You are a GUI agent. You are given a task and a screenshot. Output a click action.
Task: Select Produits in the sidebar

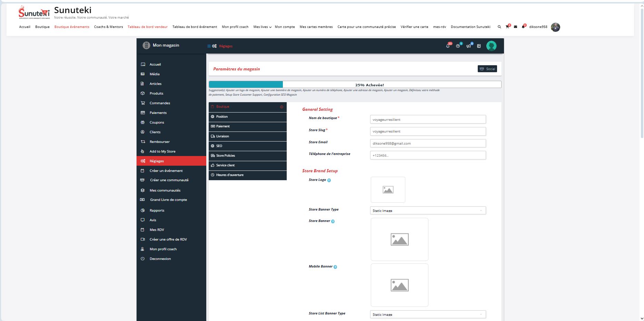click(156, 94)
